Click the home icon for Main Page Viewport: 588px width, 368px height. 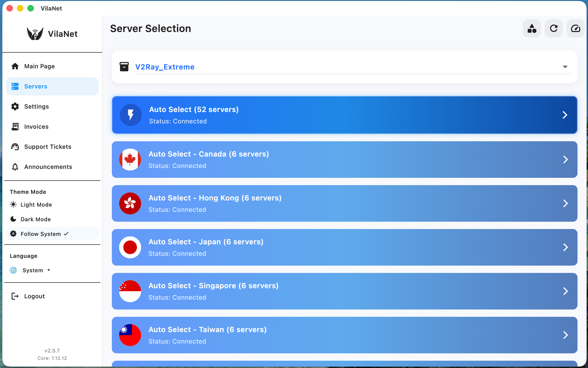coord(15,66)
